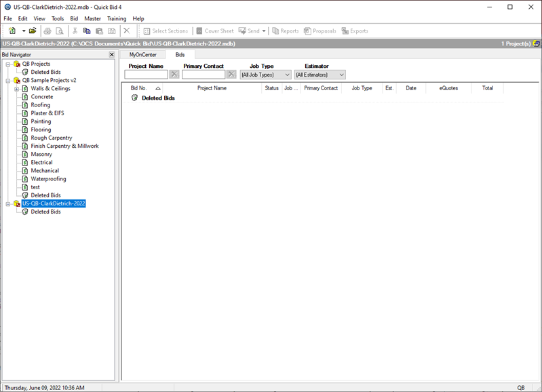Click the Proposals toolbar button
Image resolution: width=542 pixels, height=392 pixels.
click(x=320, y=31)
